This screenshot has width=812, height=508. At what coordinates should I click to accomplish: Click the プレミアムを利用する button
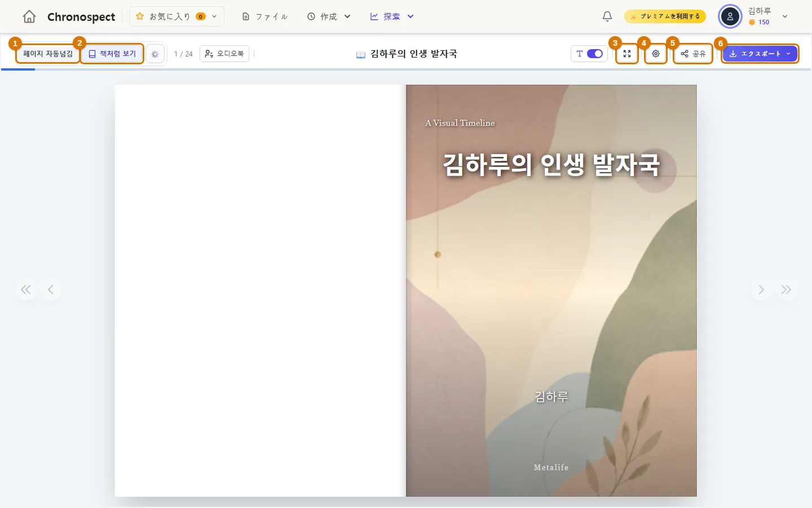click(665, 16)
